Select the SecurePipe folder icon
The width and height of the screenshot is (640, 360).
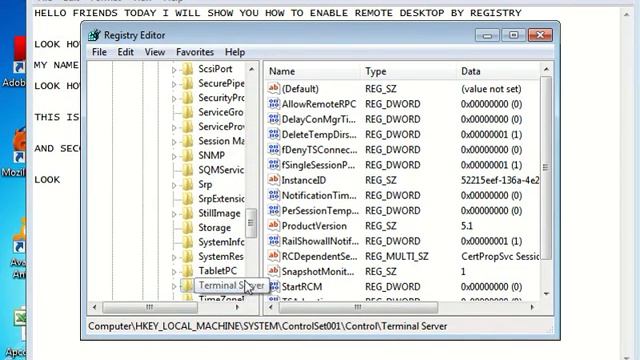coord(187,83)
